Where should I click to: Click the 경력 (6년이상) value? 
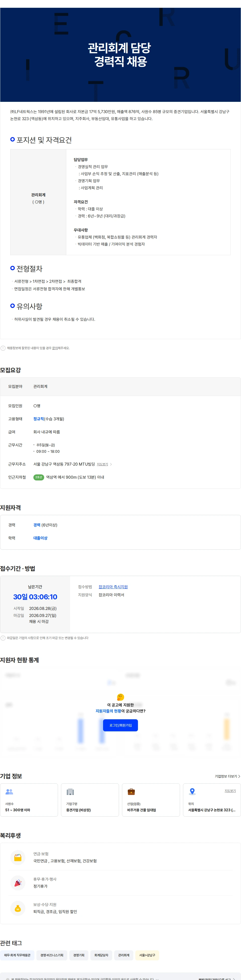coord(45,525)
